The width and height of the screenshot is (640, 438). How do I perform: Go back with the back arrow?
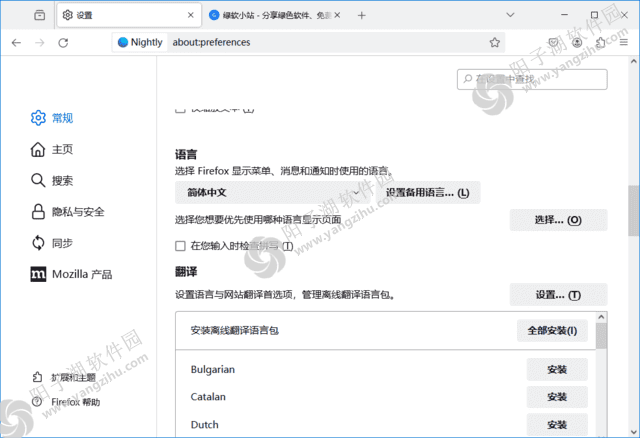click(x=16, y=42)
